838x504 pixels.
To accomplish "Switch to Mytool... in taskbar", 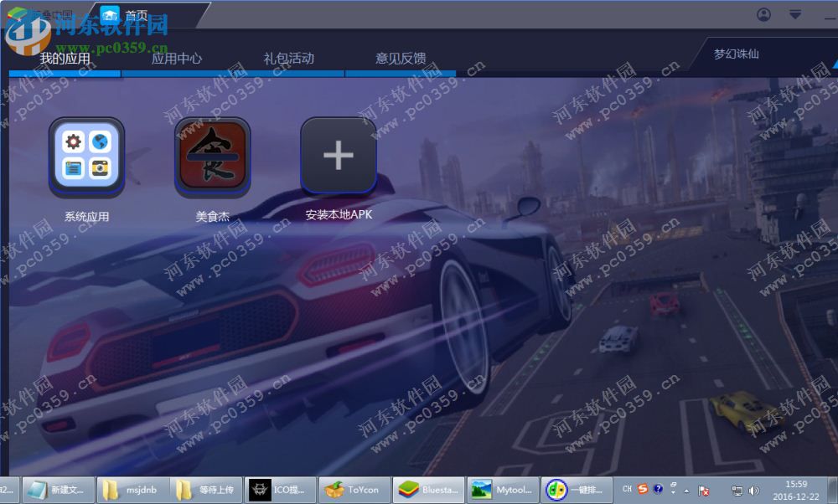I will (x=504, y=490).
